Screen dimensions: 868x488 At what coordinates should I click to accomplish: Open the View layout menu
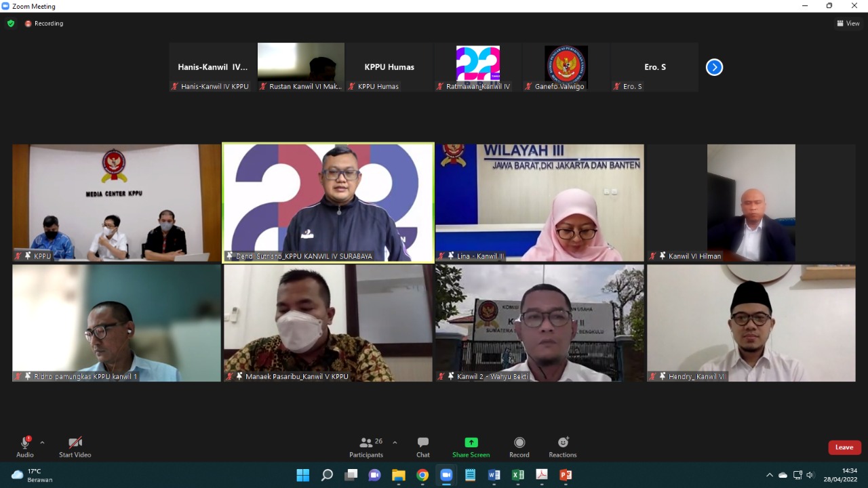pyautogui.click(x=848, y=24)
